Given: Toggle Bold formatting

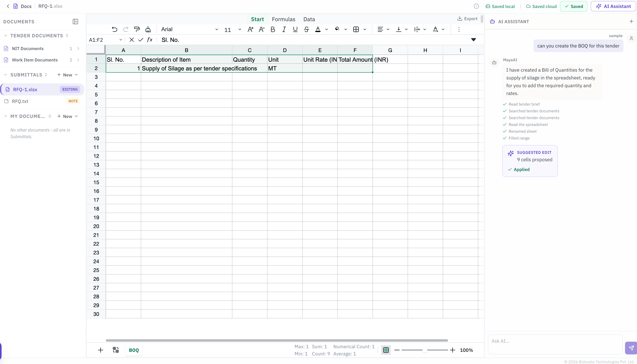Looking at the screenshot, I should [x=273, y=30].
